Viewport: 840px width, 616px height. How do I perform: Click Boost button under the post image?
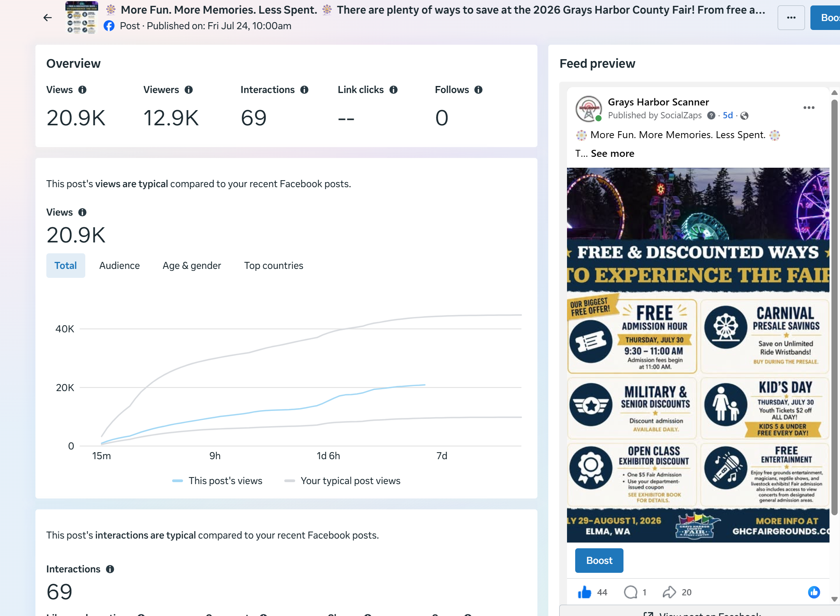[599, 561]
